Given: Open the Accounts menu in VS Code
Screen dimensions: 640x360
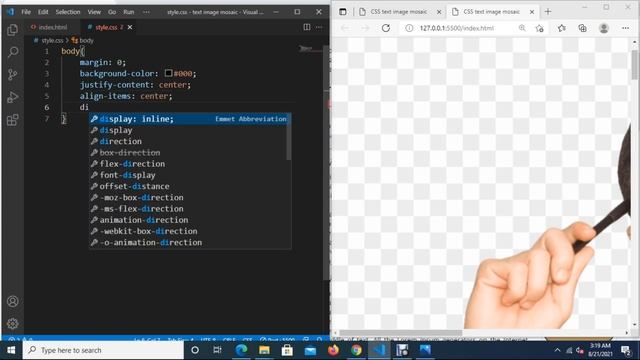Looking at the screenshot, I should pyautogui.click(x=13, y=301).
